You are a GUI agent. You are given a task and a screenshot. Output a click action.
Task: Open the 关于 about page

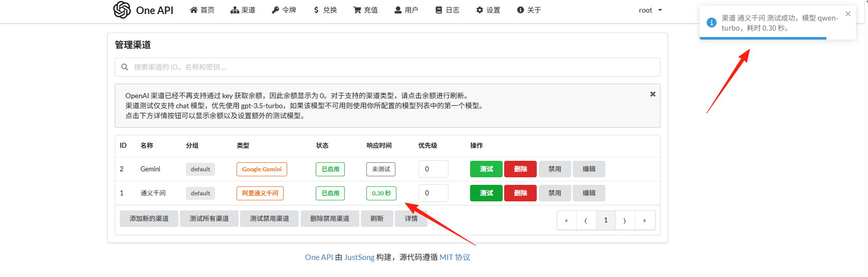(x=529, y=10)
